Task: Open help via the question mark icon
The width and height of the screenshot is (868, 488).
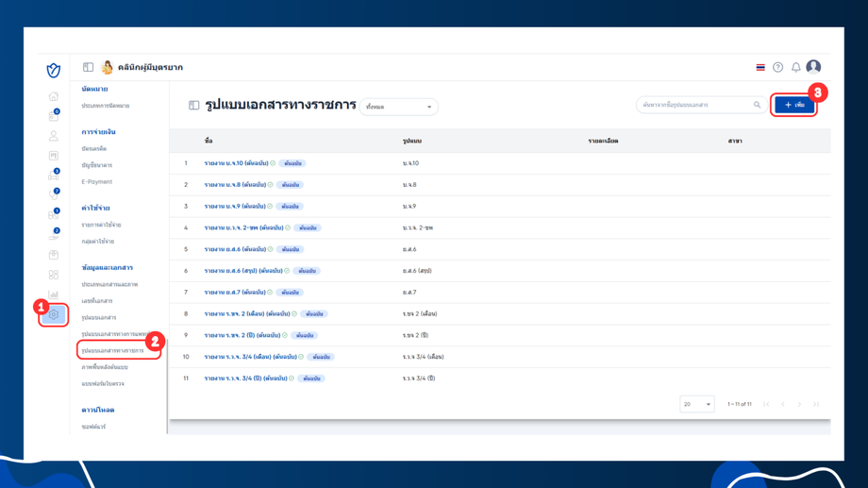Action: pyautogui.click(x=777, y=67)
